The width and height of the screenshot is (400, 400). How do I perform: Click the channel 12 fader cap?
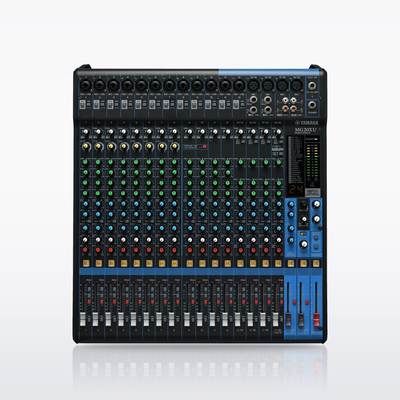coord(225,319)
